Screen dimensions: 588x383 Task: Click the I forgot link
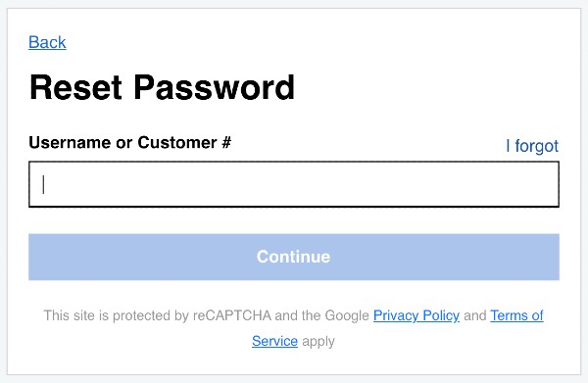[x=532, y=146]
